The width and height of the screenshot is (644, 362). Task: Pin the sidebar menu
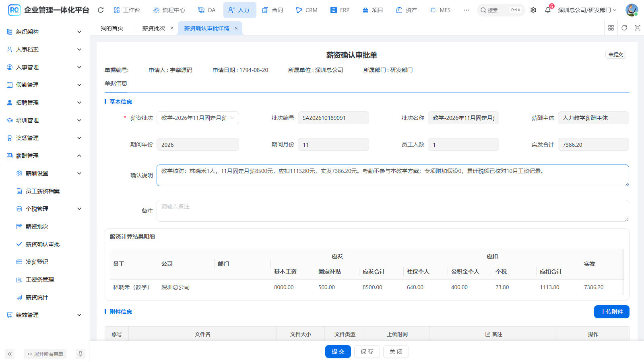[80, 354]
